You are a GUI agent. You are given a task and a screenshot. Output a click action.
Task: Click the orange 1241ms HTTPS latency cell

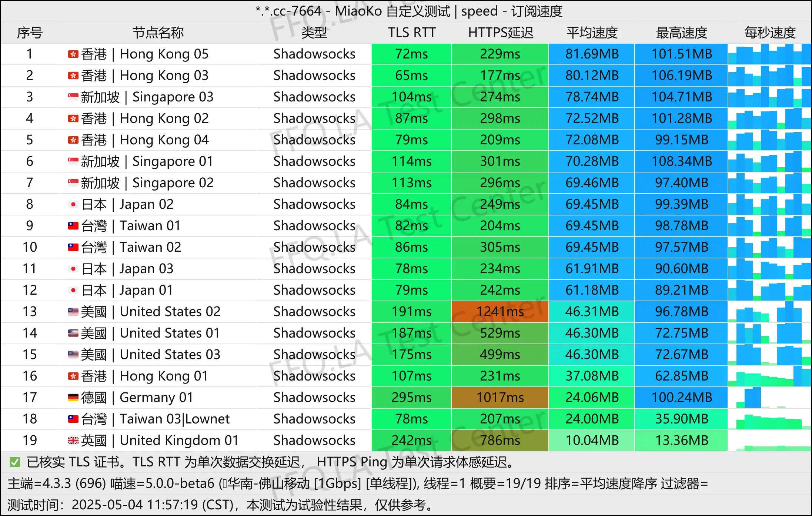point(500,312)
